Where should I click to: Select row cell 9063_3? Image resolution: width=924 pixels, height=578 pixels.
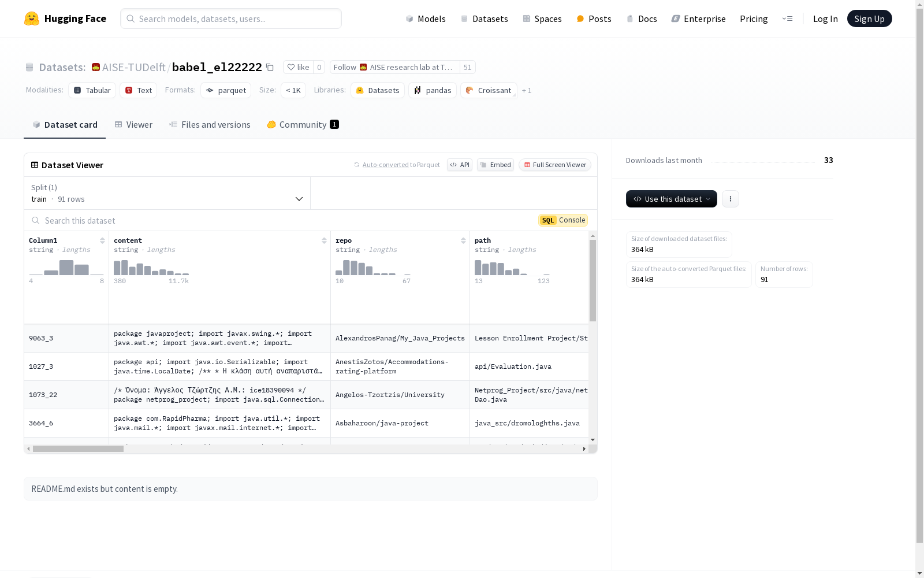66,338
